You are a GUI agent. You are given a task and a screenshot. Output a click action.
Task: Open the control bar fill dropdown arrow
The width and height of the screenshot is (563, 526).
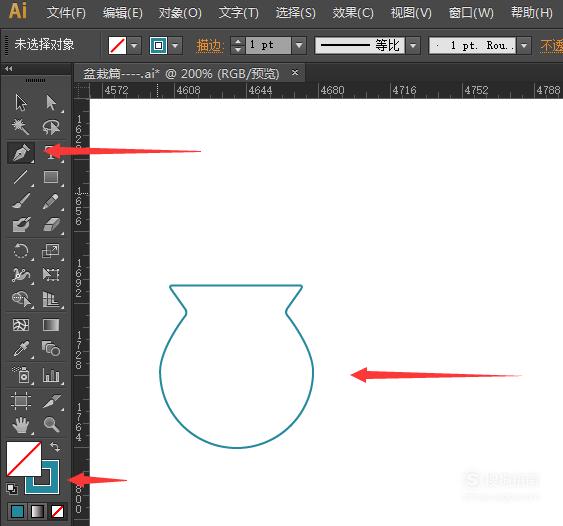tap(134, 46)
